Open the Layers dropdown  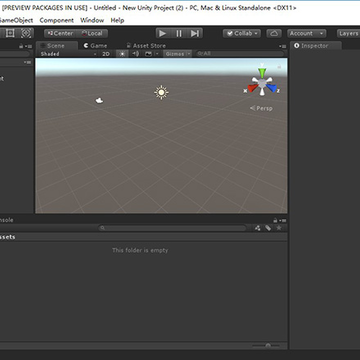[349, 33]
